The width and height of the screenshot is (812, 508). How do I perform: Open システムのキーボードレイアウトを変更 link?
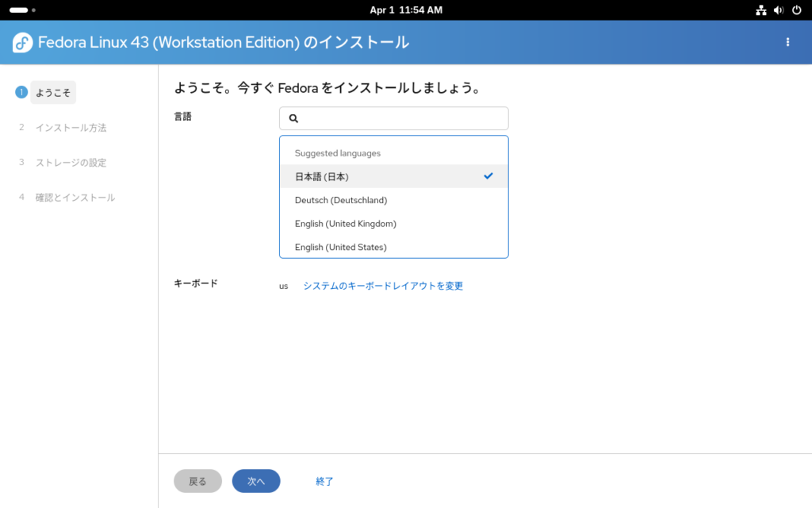(x=383, y=286)
